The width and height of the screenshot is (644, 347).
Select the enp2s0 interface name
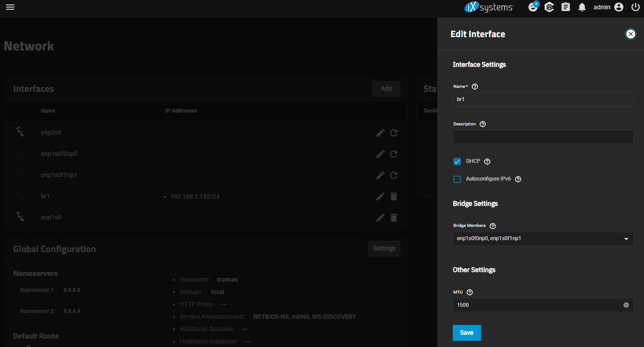tap(51, 133)
